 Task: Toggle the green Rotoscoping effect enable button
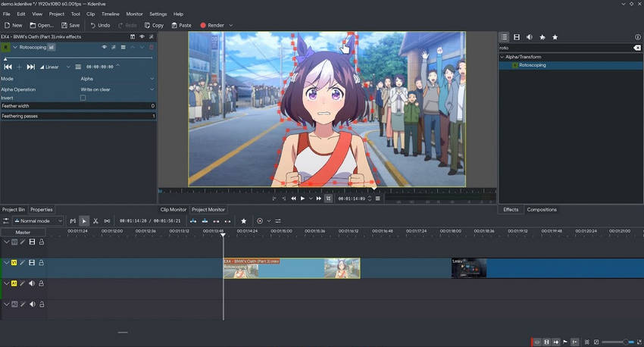(5, 47)
